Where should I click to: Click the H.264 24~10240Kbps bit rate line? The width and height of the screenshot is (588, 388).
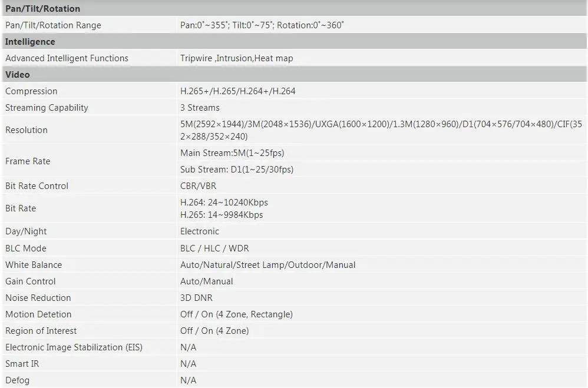(x=224, y=203)
